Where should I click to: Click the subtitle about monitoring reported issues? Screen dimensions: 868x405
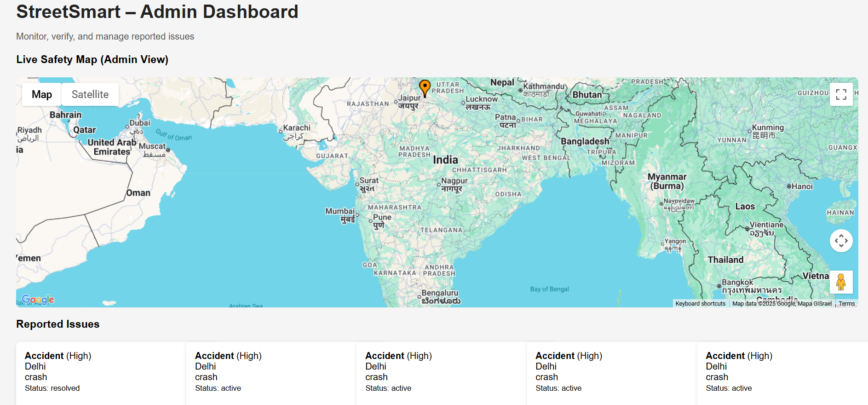(x=105, y=36)
